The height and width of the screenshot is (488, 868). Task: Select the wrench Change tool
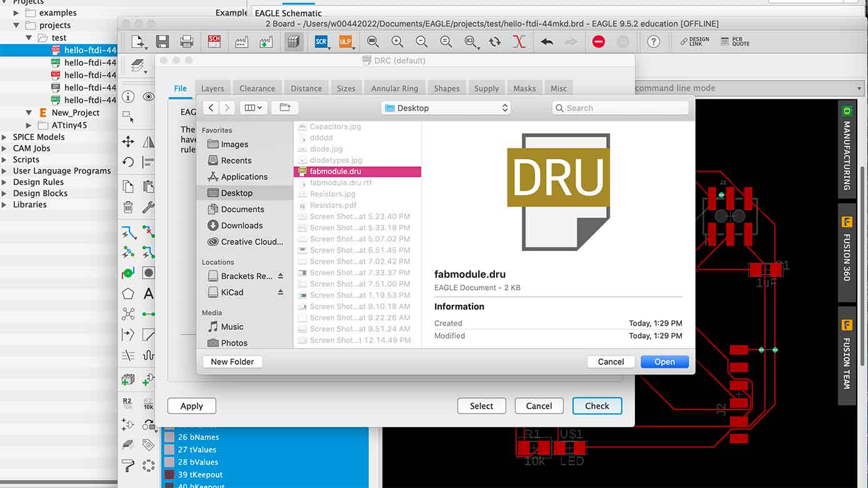[149, 207]
